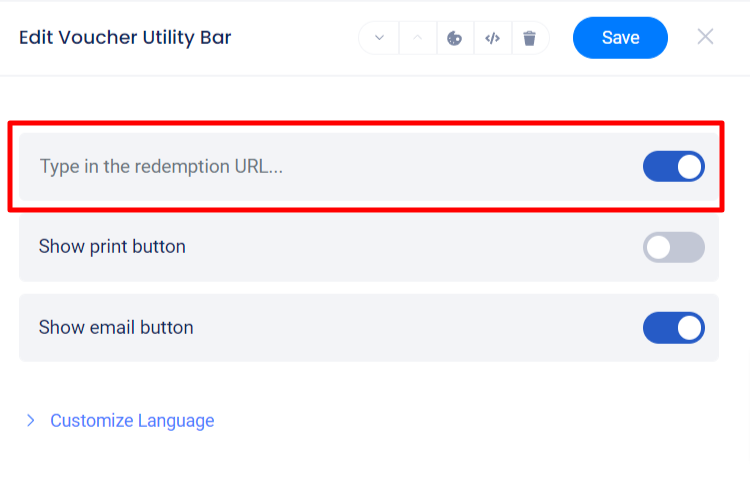Image resolution: width=750 pixels, height=483 pixels.
Task: Enable the Show print button toggle
Action: click(673, 247)
